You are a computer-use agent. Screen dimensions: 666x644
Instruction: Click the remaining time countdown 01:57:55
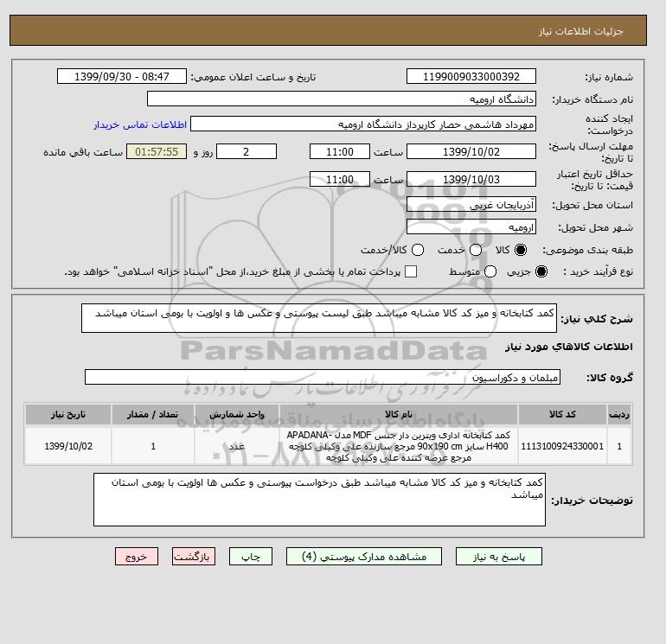pyautogui.click(x=157, y=151)
